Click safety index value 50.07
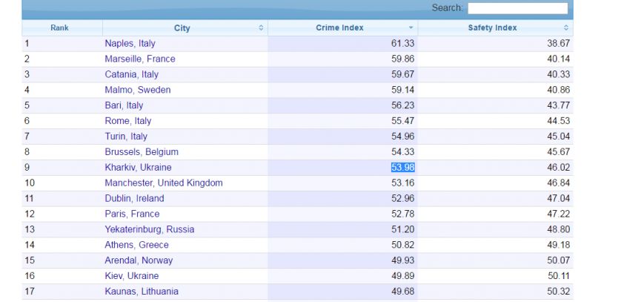644x302 pixels. (559, 260)
